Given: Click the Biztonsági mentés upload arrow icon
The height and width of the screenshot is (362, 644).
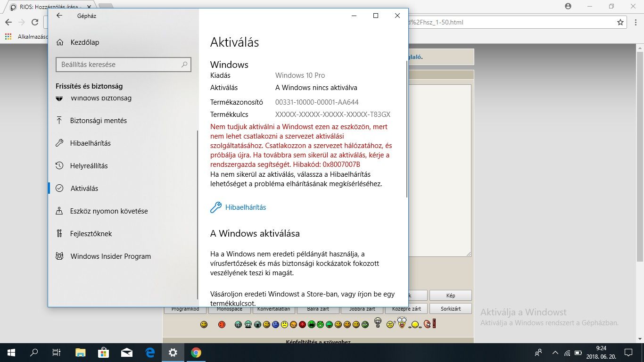Looking at the screenshot, I should click(59, 121).
